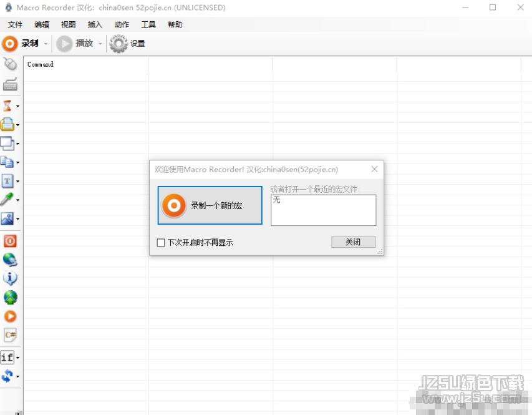The image size is (532, 415).
Task: Click the 关闭 (Close) dialog button
Action: pos(353,242)
